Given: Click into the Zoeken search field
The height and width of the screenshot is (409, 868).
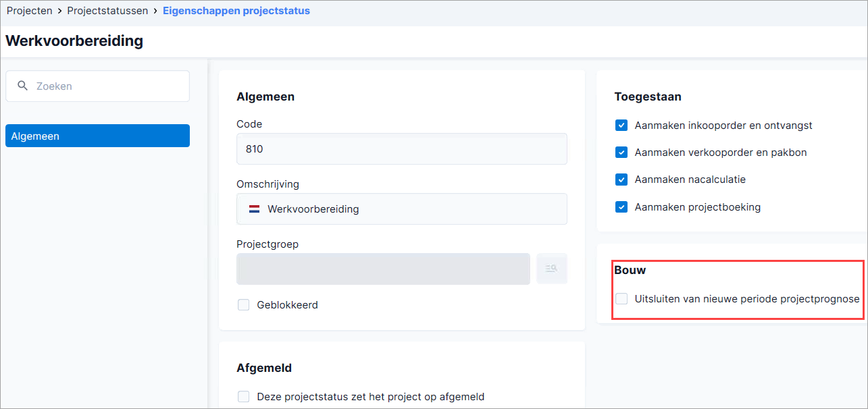Looking at the screenshot, I should [97, 86].
